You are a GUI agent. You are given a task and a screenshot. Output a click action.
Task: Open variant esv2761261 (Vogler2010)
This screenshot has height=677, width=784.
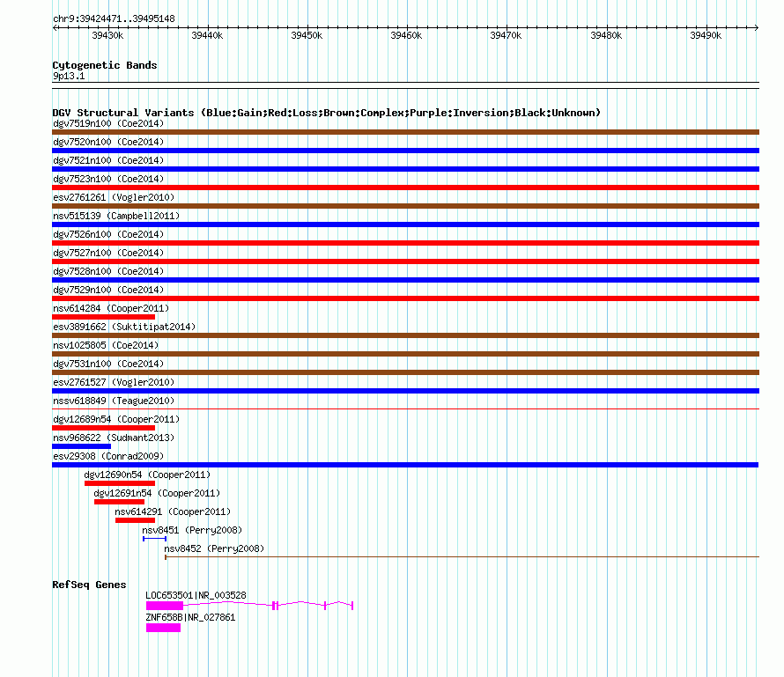[114, 197]
